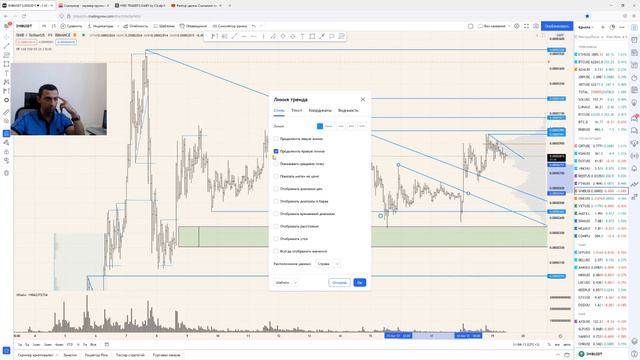Select the brush tool in floating favorites bar
This screenshot has width=640, height=360.
[x=322, y=36]
